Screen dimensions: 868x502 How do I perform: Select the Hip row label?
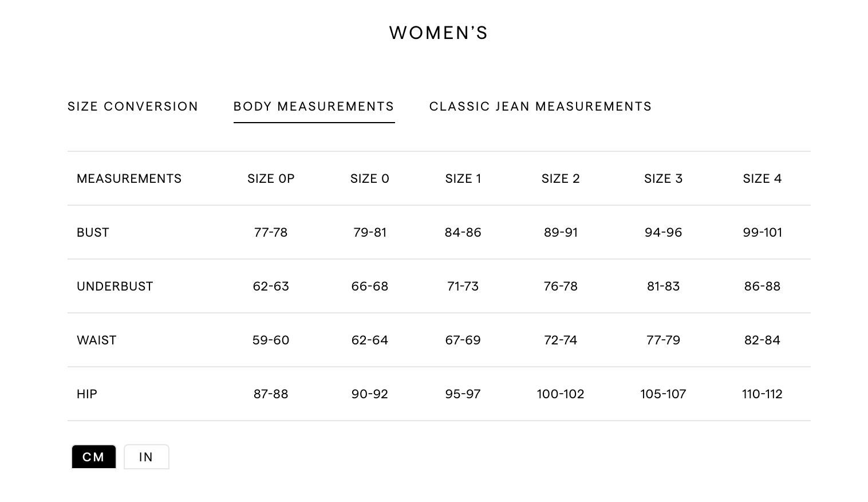click(x=87, y=394)
